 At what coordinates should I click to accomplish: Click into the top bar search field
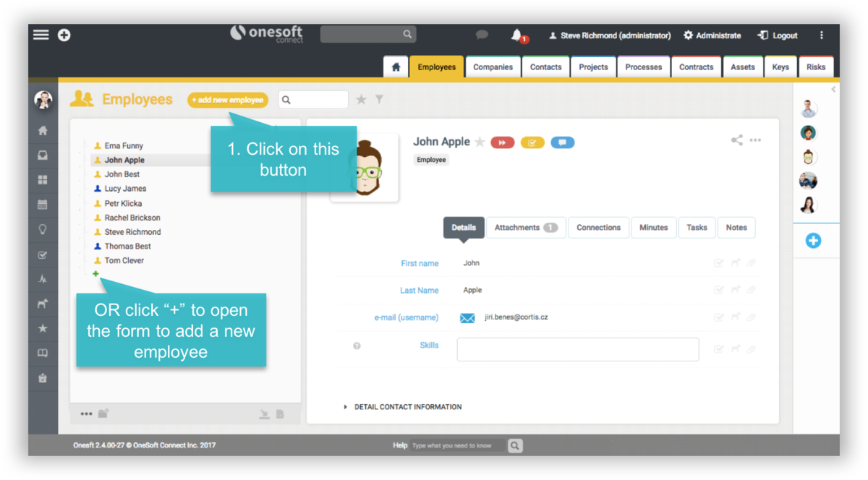click(367, 34)
